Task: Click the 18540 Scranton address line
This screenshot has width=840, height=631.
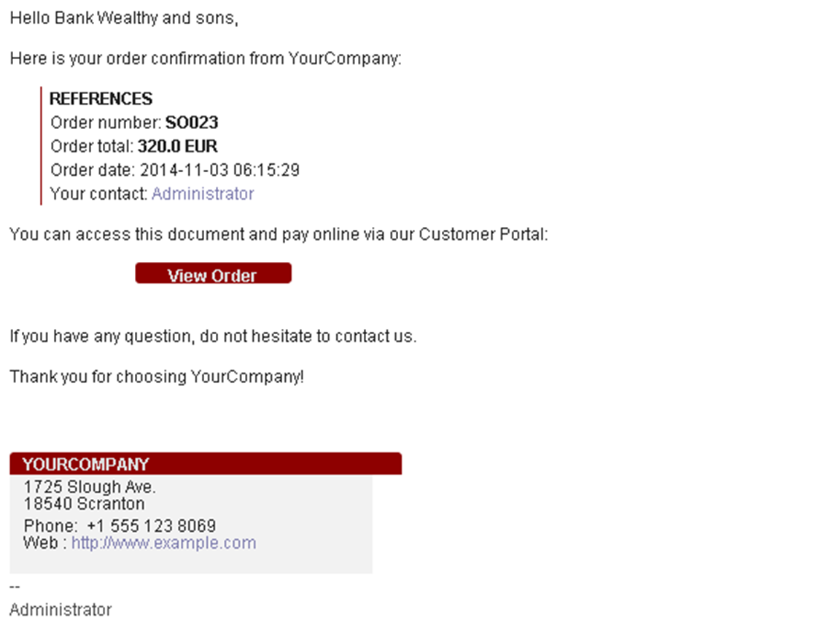Action: point(84,504)
